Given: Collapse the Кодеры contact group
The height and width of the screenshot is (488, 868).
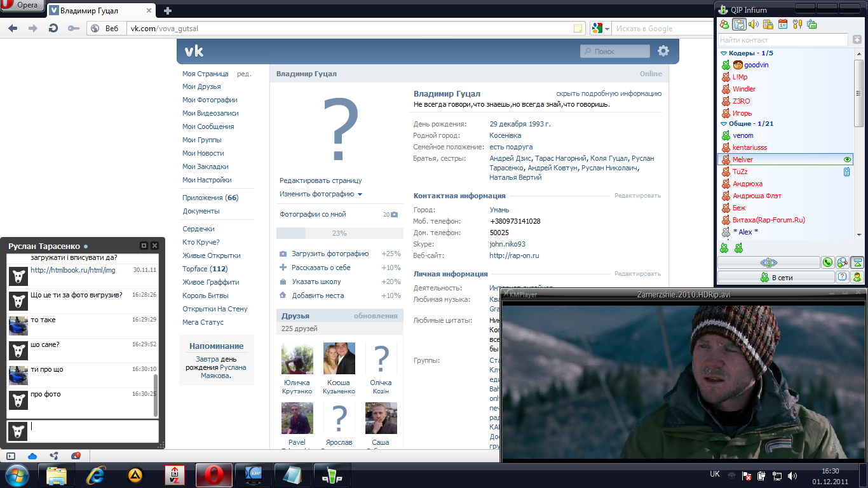Looking at the screenshot, I should (x=723, y=53).
